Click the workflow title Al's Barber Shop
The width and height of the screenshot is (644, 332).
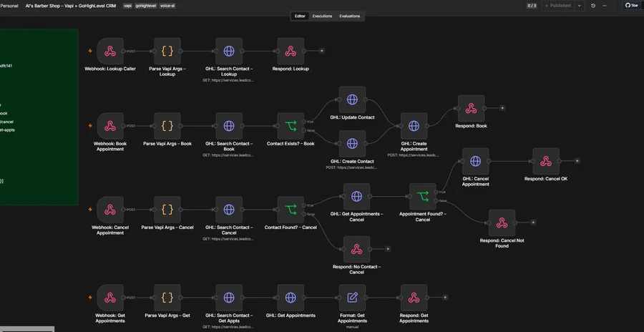click(71, 6)
